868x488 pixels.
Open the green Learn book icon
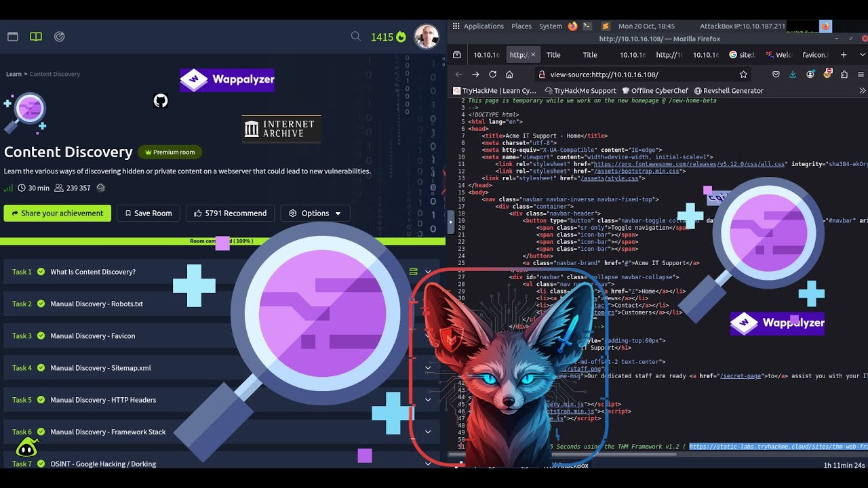tap(36, 37)
